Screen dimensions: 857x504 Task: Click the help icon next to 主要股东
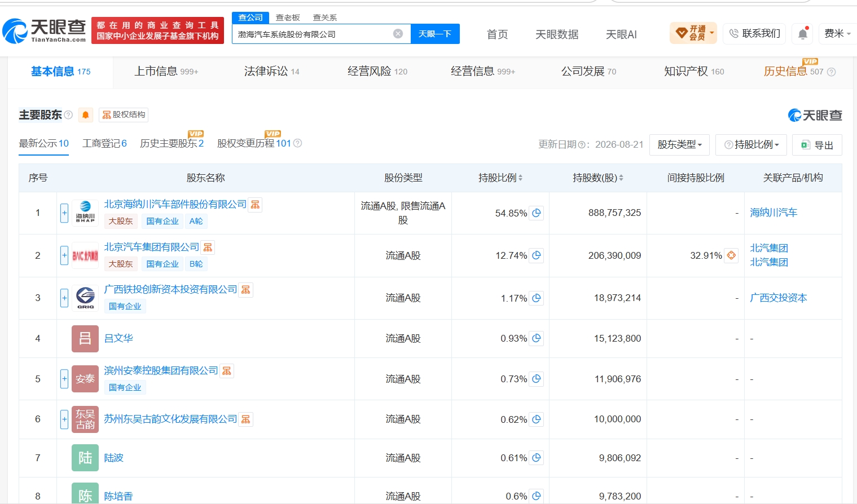click(68, 115)
